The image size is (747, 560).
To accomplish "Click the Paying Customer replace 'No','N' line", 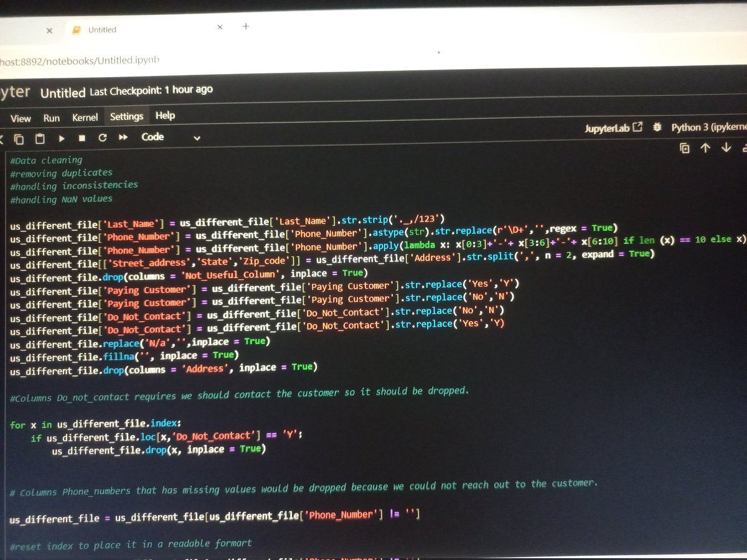I will pos(261,301).
